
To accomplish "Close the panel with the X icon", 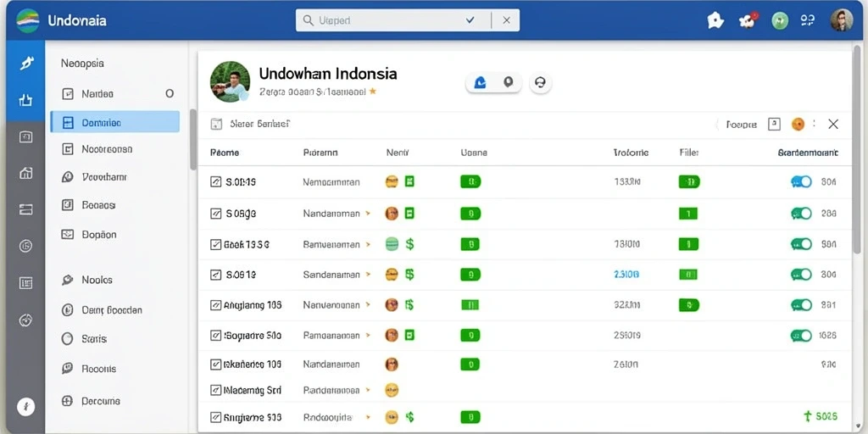I will pos(833,125).
